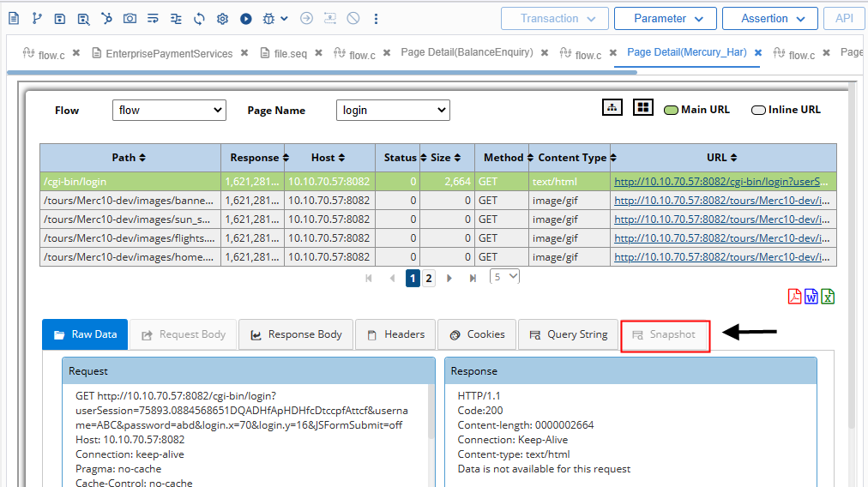Close the Page Detail(BalanceEnquiry) tab
The width and height of the screenshot is (868, 487).
[545, 52]
